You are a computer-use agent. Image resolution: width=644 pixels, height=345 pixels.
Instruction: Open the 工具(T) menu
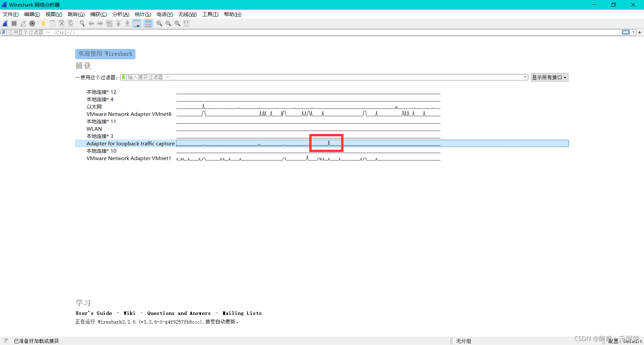click(210, 14)
